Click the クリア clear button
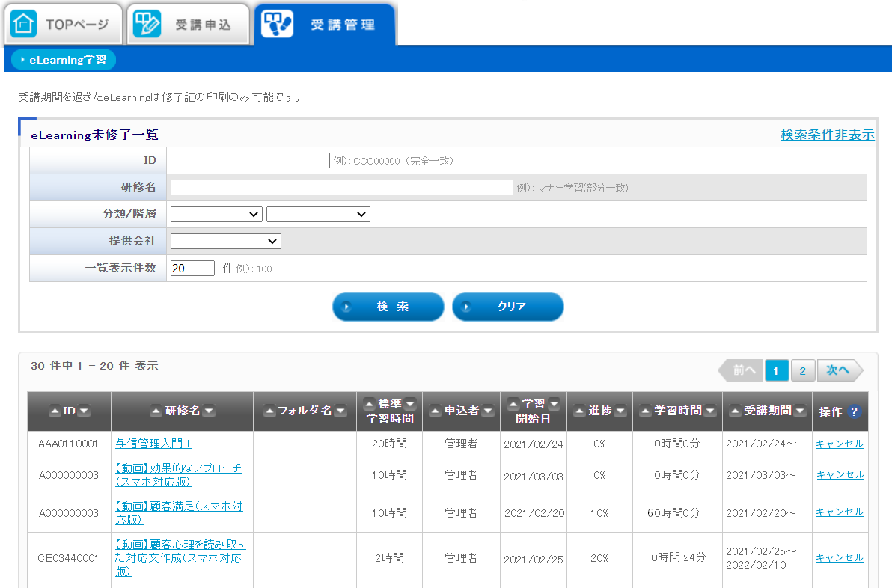The image size is (895, 588). 508,307
